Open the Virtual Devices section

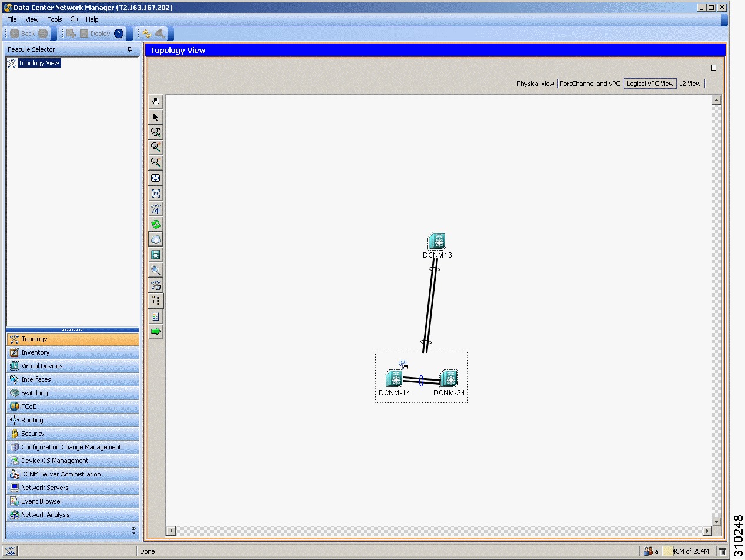(x=73, y=366)
